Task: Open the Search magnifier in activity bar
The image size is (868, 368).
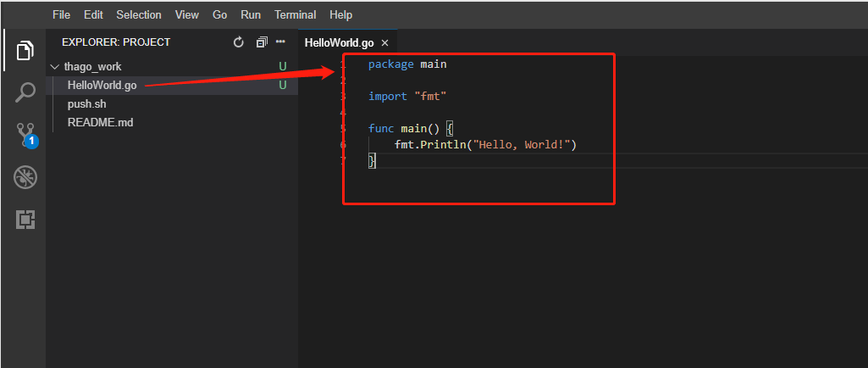Action: coord(25,92)
